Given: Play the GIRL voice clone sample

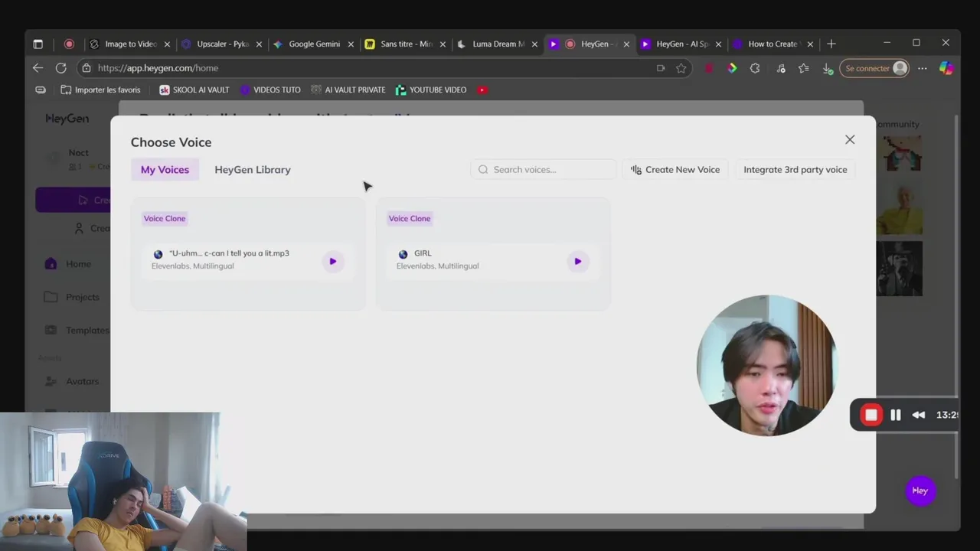Looking at the screenshot, I should pyautogui.click(x=577, y=262).
